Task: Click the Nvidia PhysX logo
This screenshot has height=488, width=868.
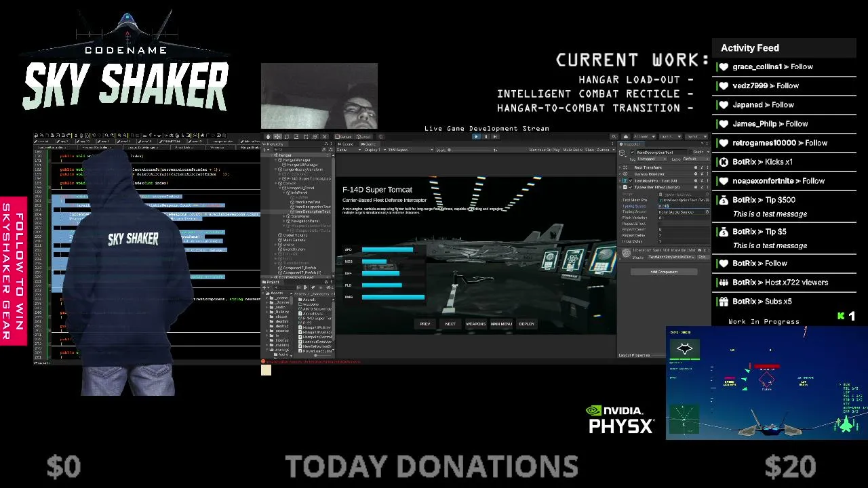Action: [x=620, y=420]
